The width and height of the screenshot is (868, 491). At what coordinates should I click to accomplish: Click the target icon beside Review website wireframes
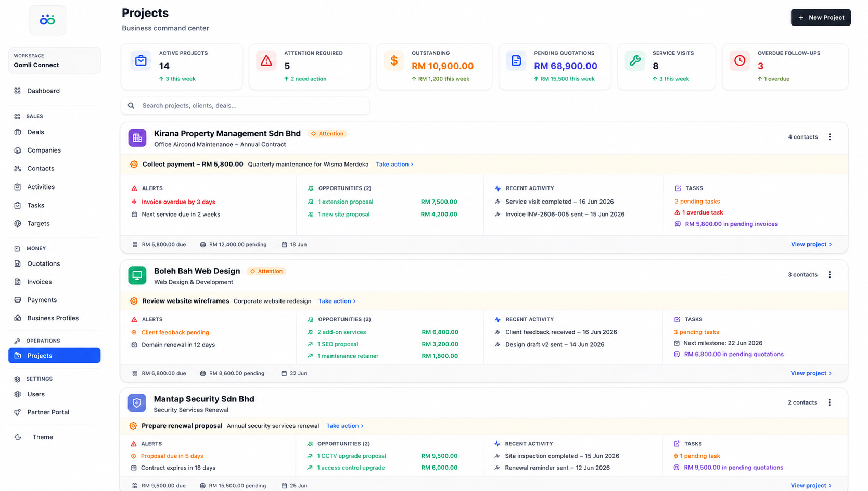point(134,301)
